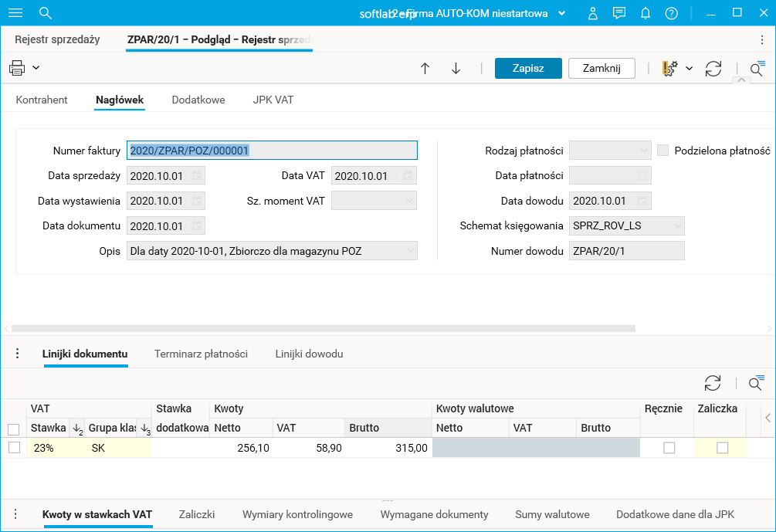Switch to the JPK VAT tab

point(273,100)
